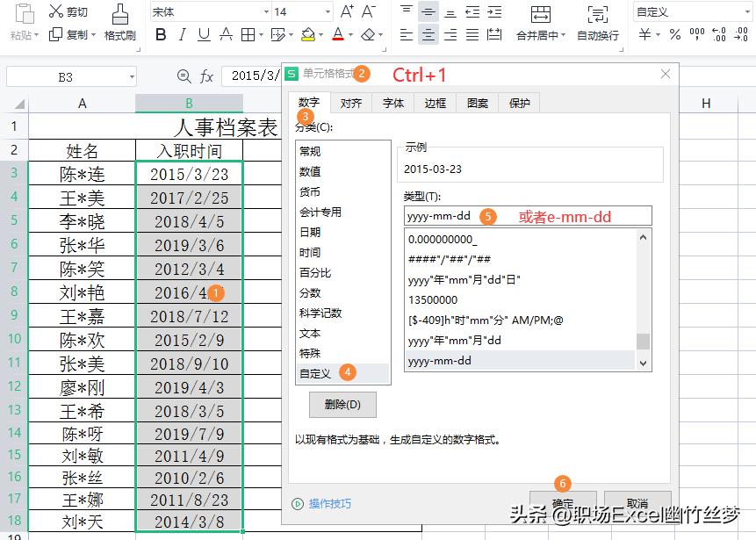Apply underline to the selection
Image resolution: width=756 pixels, height=540 pixels.
pos(204,36)
